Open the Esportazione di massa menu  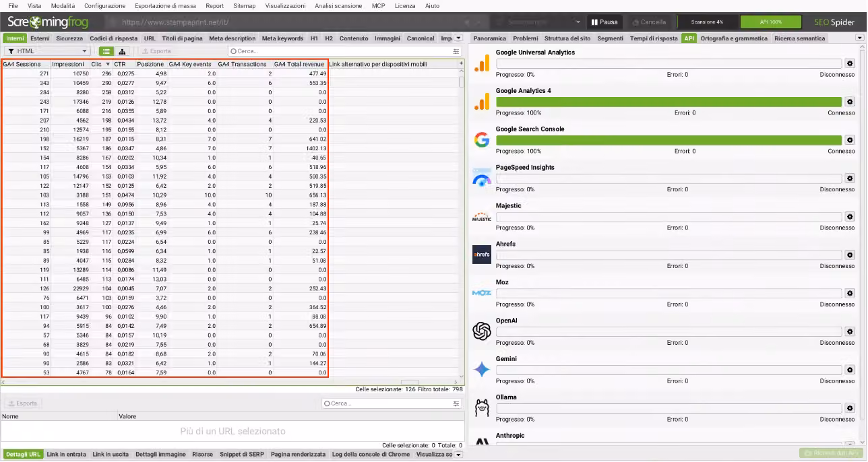point(165,5)
